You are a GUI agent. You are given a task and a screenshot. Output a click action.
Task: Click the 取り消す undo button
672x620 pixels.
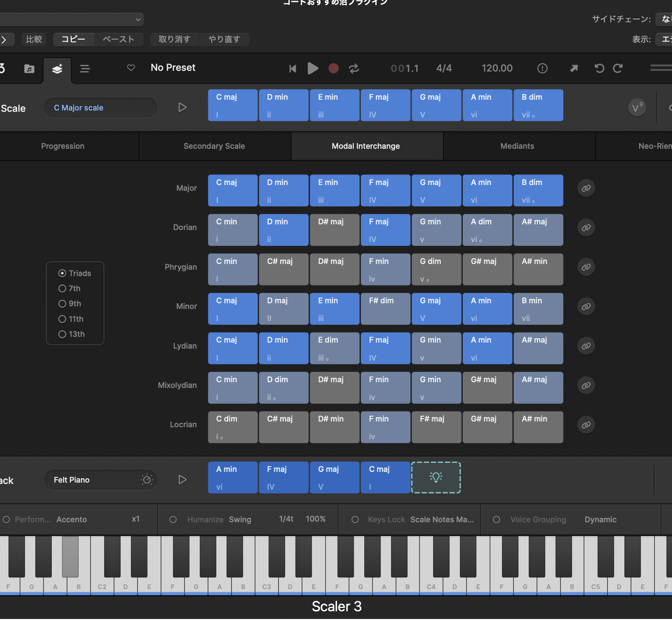click(x=175, y=39)
